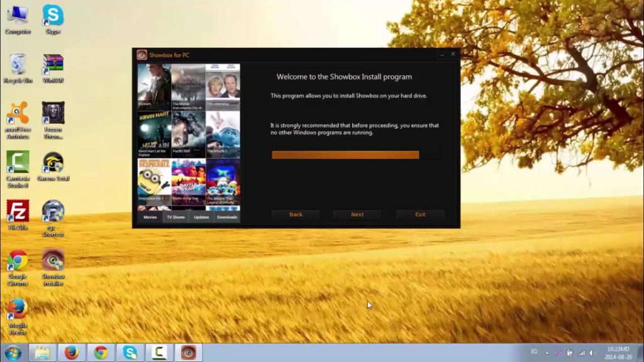The image size is (644, 362).
Task: Select the FileZilla desktop shortcut
Action: 18,215
